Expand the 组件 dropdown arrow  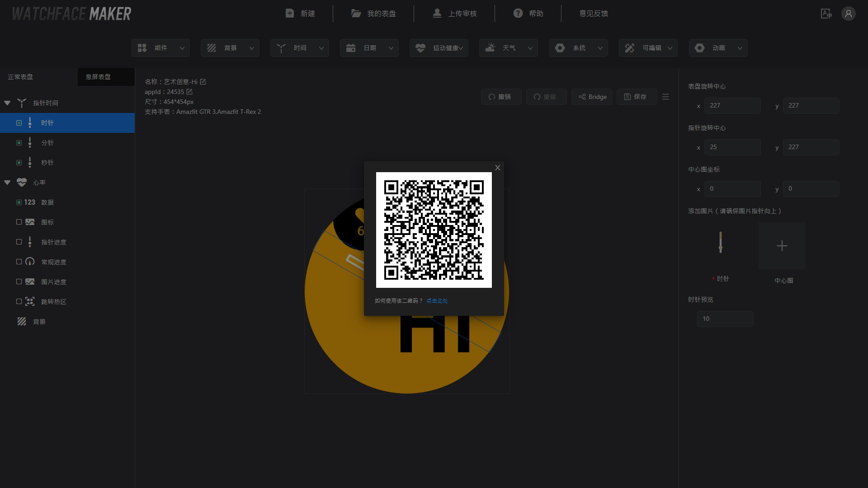click(x=182, y=48)
